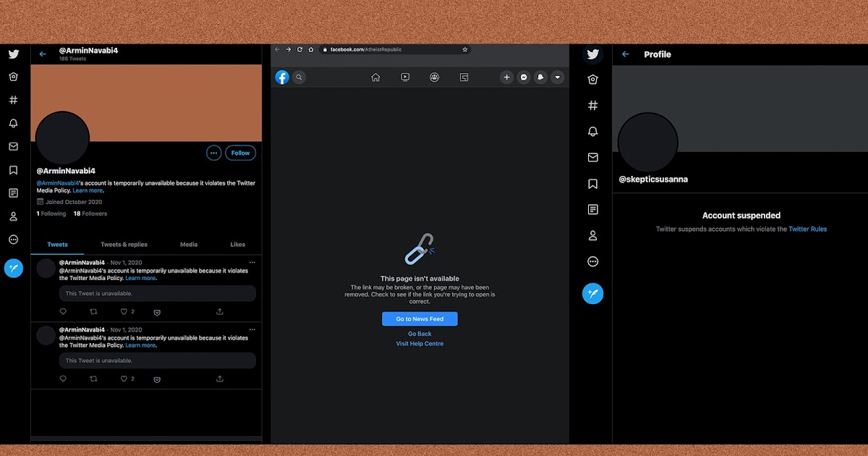Go back from @ArminNavabi4 profile header
The image size is (868, 456).
(x=43, y=54)
